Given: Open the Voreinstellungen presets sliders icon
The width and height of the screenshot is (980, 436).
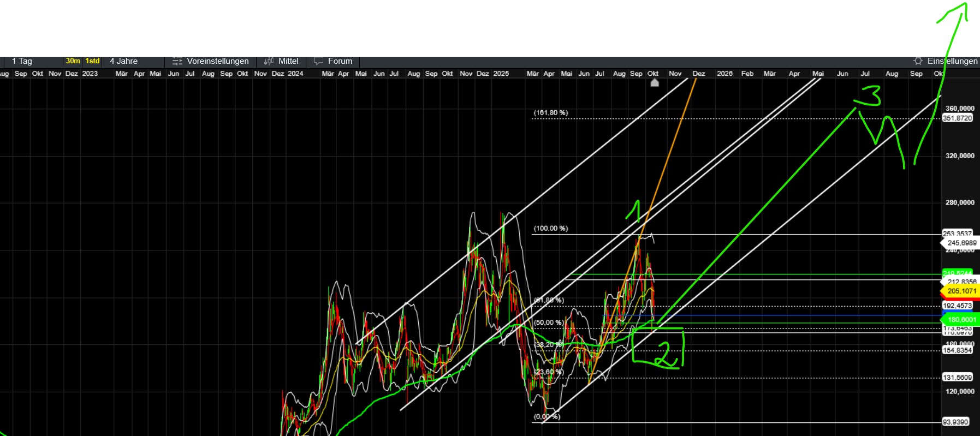Looking at the screenshot, I should (177, 61).
